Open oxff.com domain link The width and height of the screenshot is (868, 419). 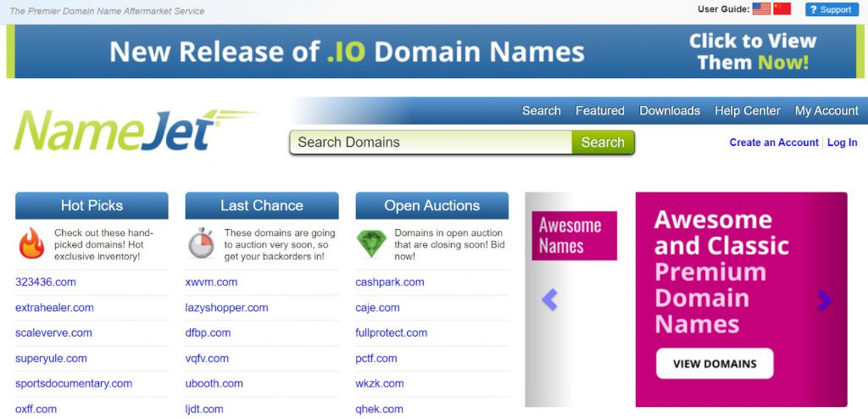36,410
